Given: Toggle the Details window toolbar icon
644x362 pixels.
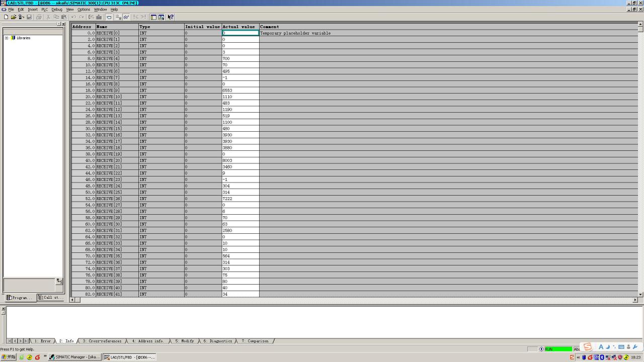Looking at the screenshot, I should pyautogui.click(x=161, y=17).
